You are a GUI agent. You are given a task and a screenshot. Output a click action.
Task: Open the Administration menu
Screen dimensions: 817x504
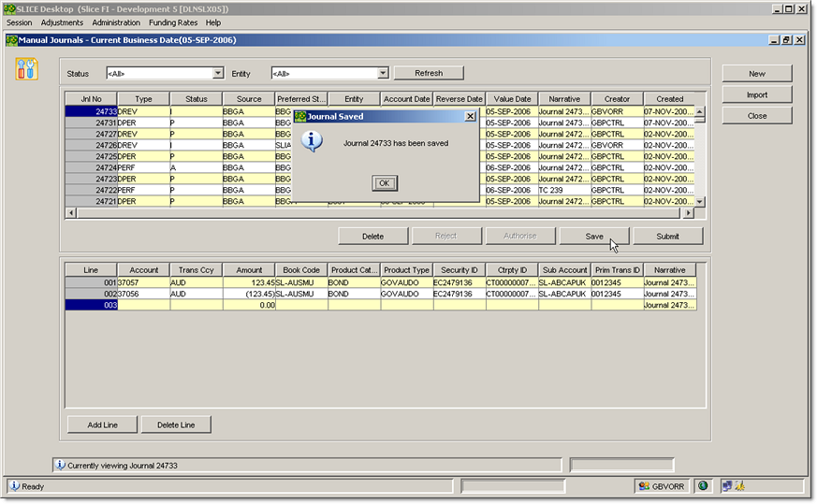(116, 22)
